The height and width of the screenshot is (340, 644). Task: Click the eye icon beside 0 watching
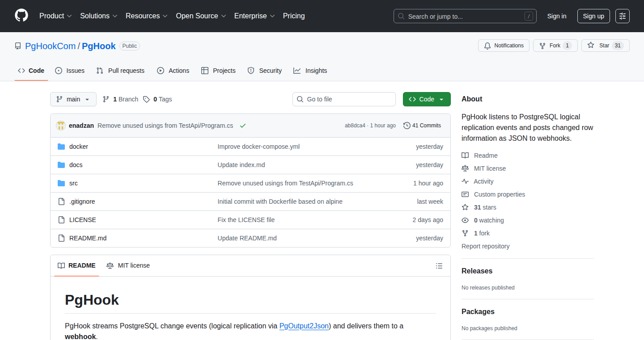[x=465, y=220]
